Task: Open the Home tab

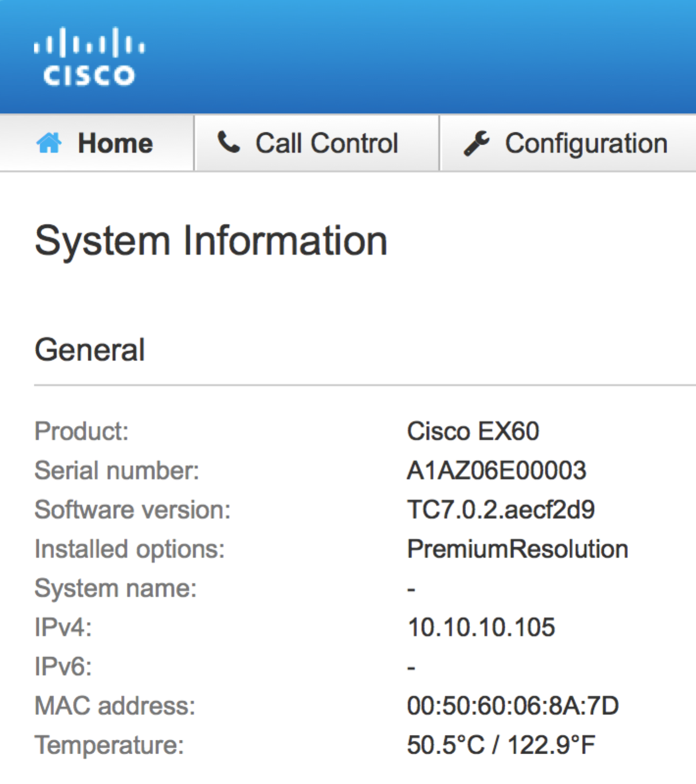Action: pyautogui.click(x=97, y=143)
